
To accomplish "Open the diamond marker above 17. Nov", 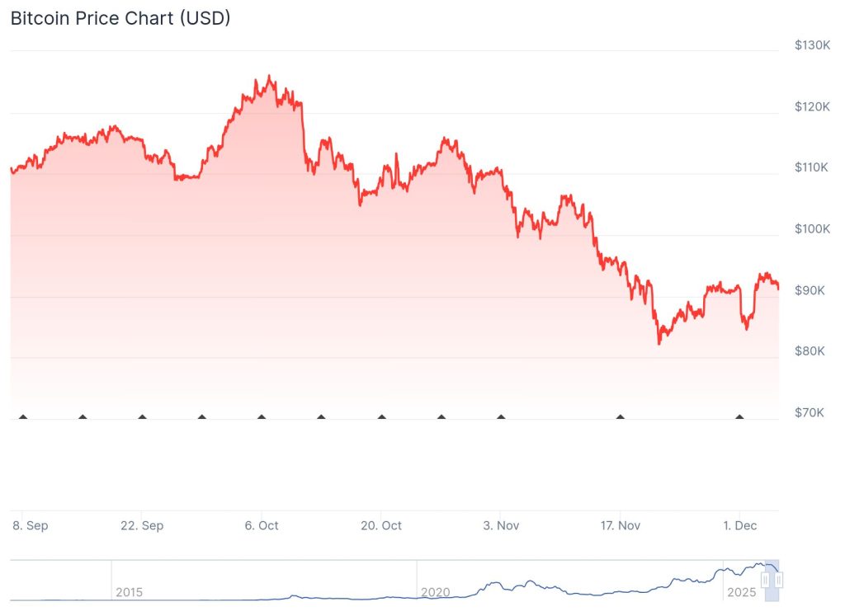I will point(621,417).
